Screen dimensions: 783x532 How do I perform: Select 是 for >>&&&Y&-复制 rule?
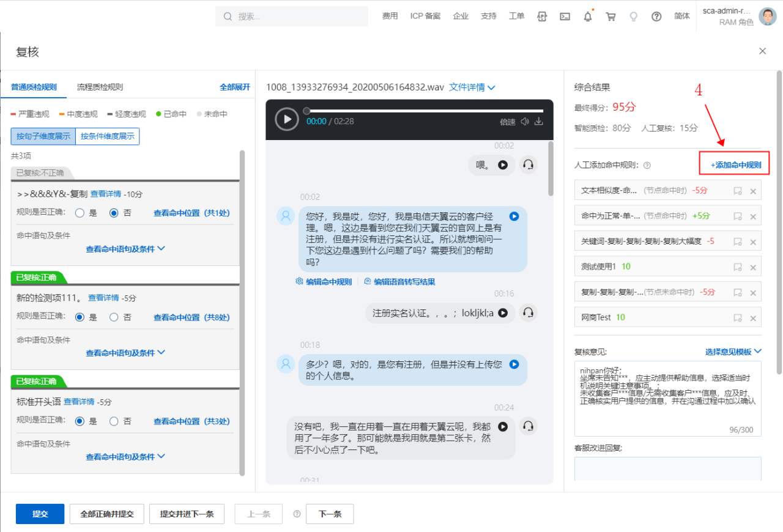(80, 213)
